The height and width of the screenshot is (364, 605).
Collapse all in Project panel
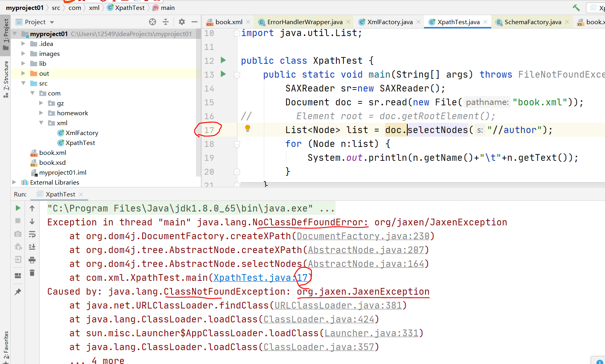(x=166, y=22)
